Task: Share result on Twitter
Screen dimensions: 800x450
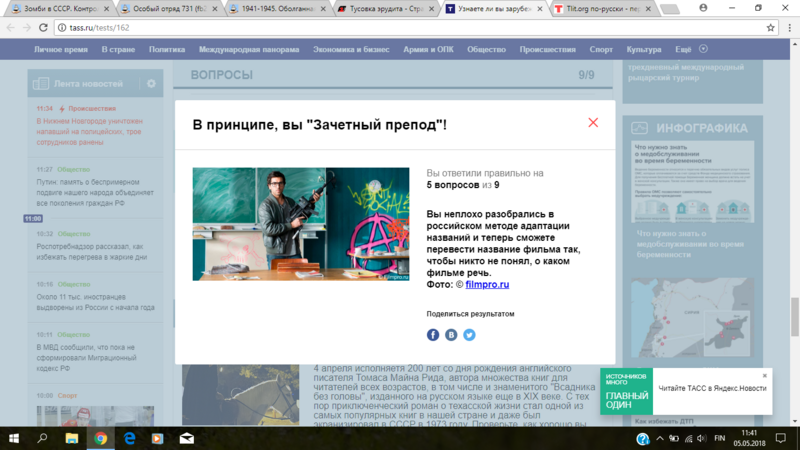Action: (469, 335)
